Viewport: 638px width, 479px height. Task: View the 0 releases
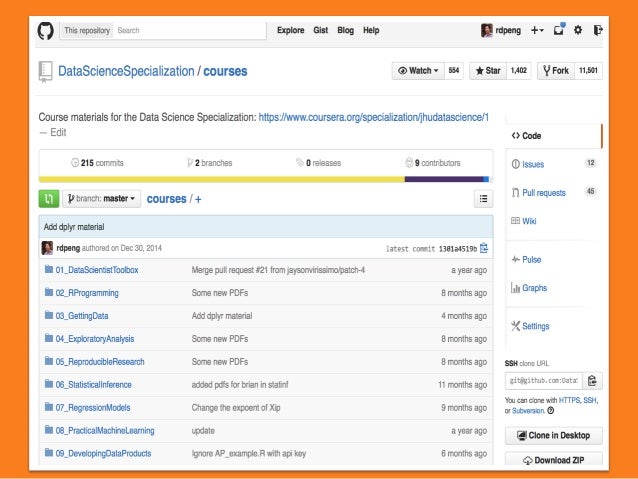[319, 163]
